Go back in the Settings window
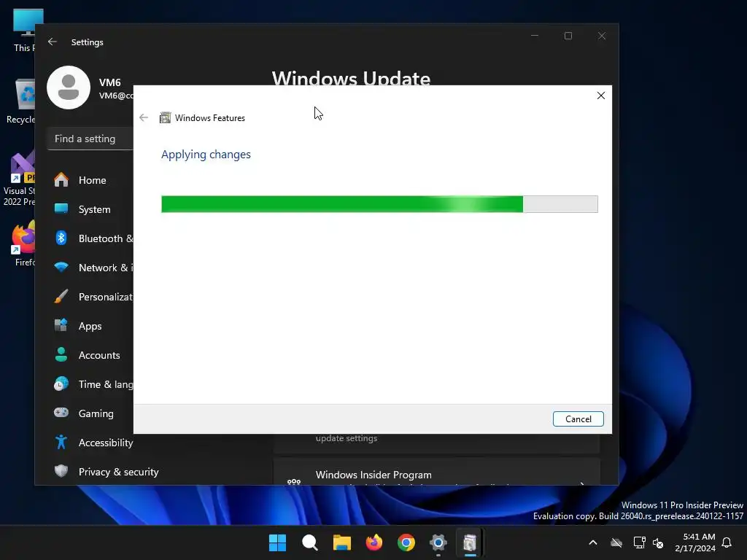The image size is (747, 560). [53, 42]
